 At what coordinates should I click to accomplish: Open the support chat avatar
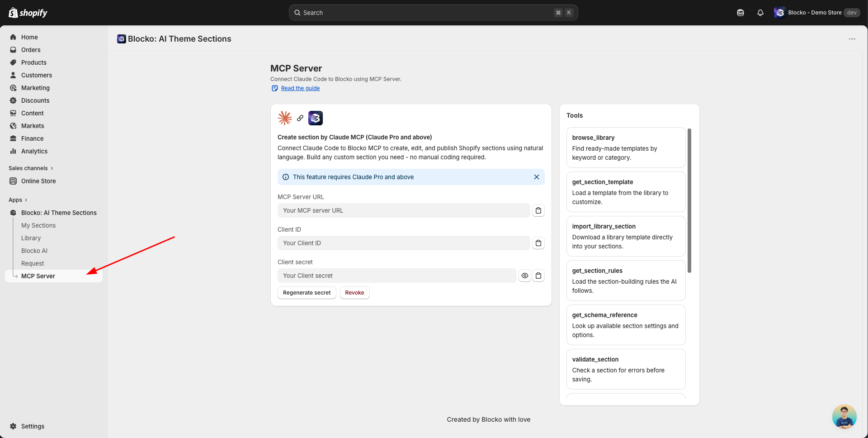(844, 417)
